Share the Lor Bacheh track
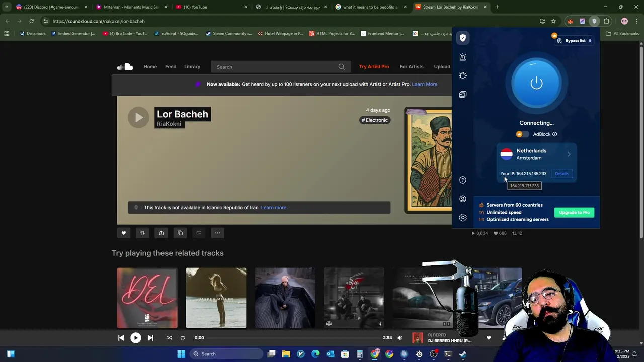 coord(161,233)
